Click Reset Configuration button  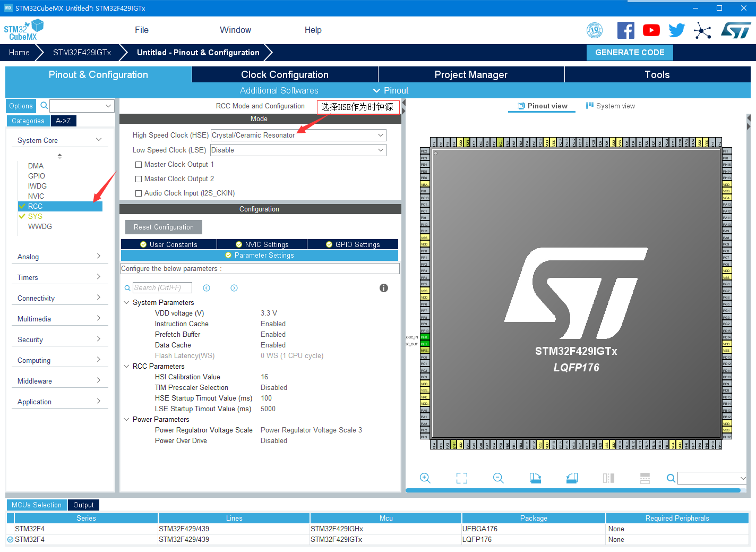(164, 227)
